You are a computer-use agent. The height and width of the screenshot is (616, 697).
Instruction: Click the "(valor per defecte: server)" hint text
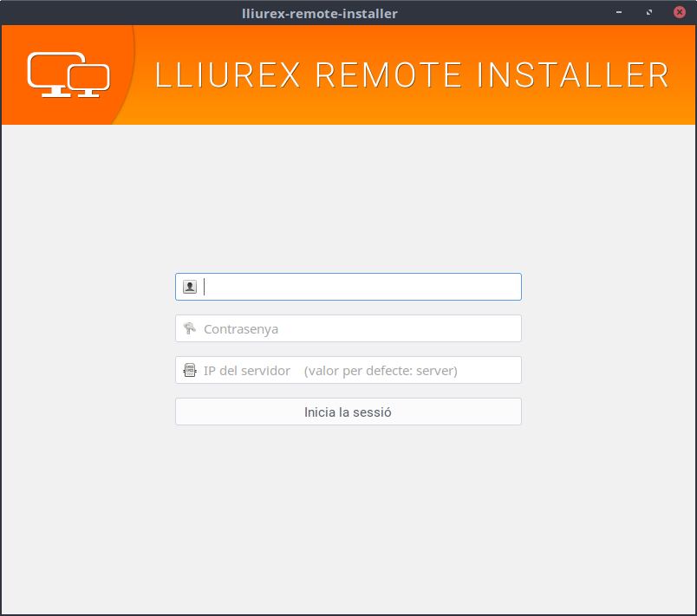tap(380, 370)
